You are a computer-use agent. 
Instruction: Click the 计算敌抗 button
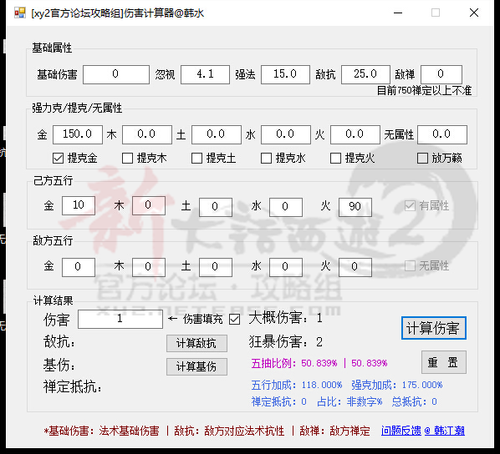point(197,343)
